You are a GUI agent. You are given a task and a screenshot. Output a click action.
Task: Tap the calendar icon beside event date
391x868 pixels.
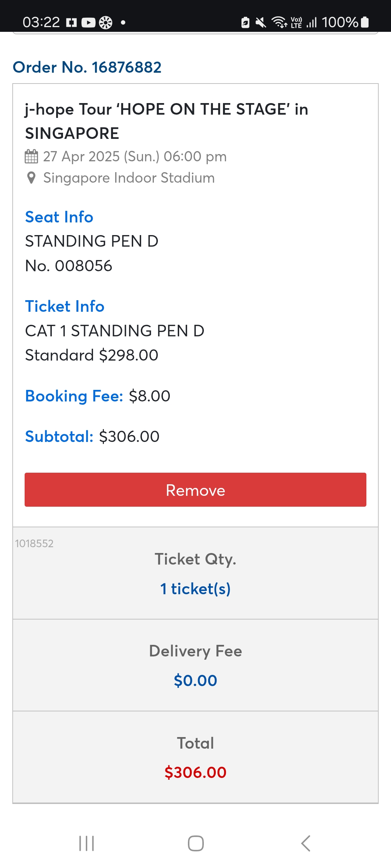pos(31,157)
